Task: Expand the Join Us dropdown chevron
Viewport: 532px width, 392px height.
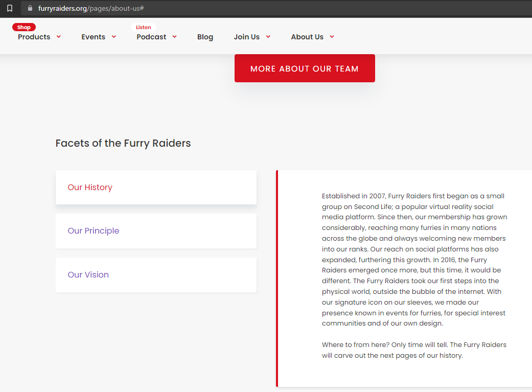Action: tap(268, 37)
